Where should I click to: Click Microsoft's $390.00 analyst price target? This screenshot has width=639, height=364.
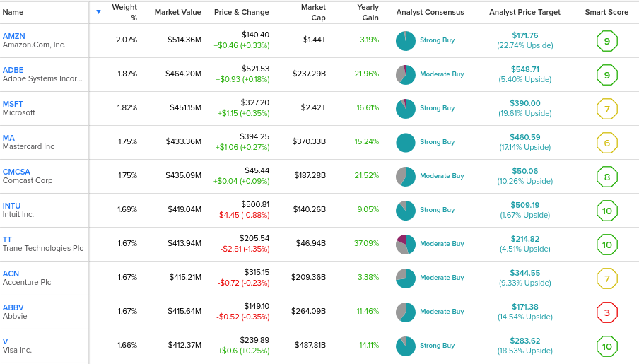pyautogui.click(x=525, y=103)
